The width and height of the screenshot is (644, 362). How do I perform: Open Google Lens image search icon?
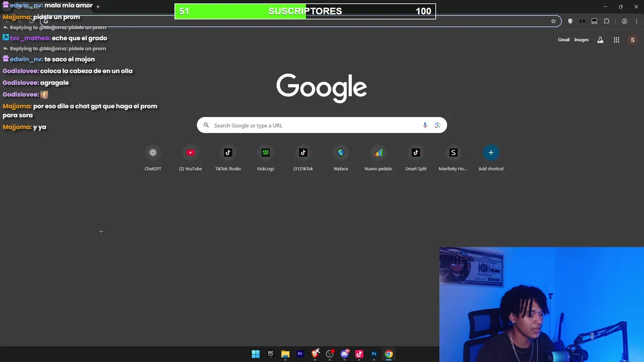tap(437, 125)
